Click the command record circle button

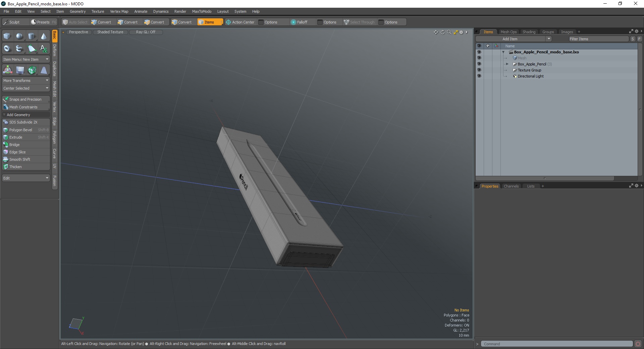point(638,344)
